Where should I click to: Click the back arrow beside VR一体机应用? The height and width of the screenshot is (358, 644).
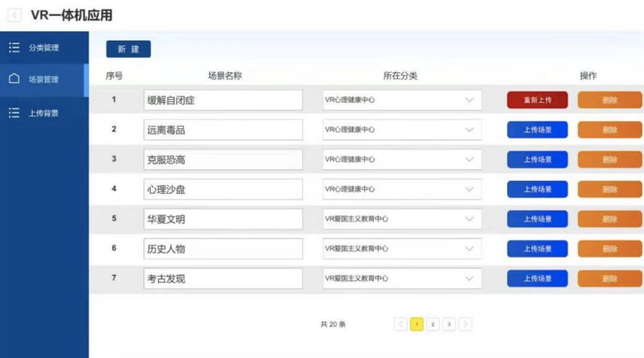(14, 15)
